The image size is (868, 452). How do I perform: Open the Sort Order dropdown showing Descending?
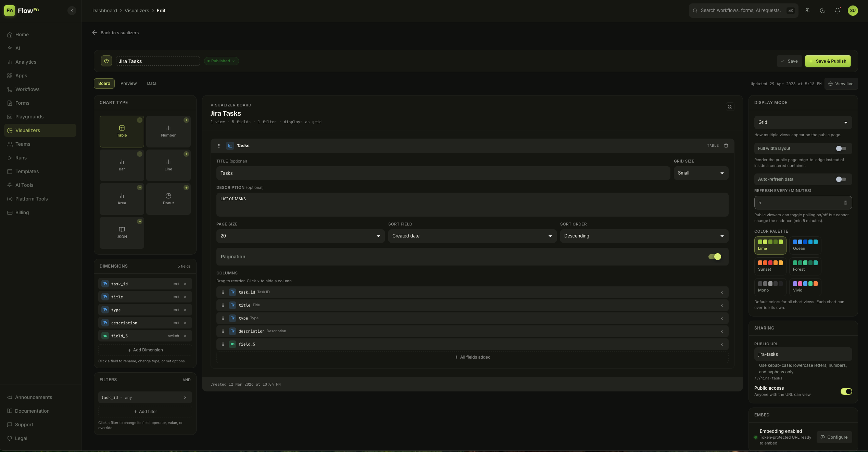tap(644, 236)
